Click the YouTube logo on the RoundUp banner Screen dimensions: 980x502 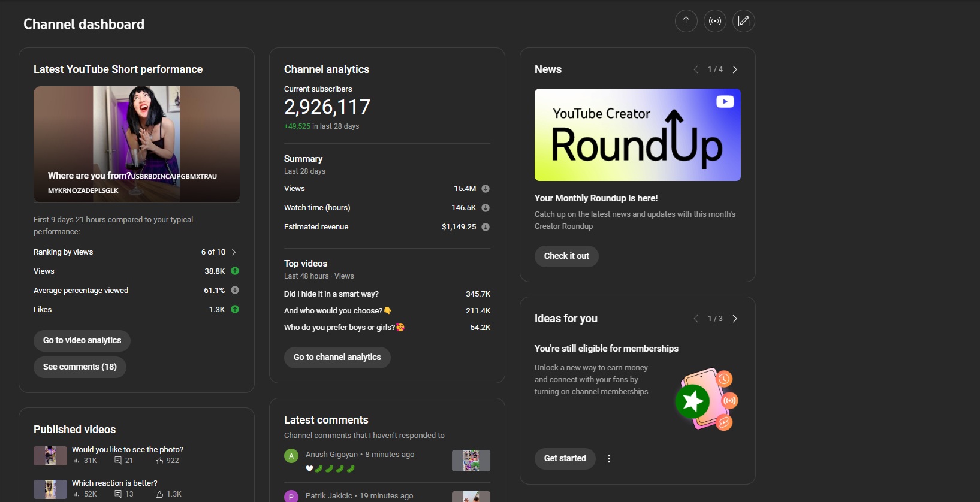(x=725, y=101)
